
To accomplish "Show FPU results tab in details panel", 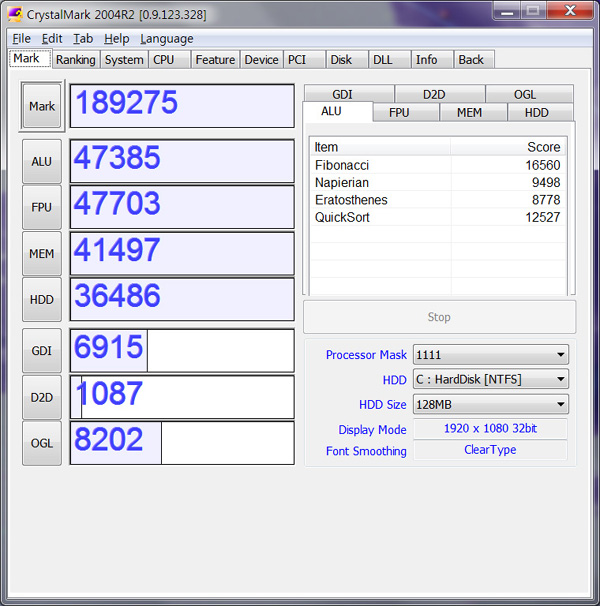I will tap(406, 112).
